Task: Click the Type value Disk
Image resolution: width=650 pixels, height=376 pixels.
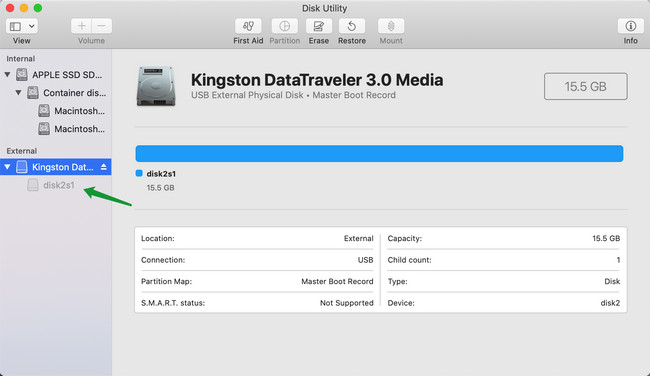Action: click(612, 281)
